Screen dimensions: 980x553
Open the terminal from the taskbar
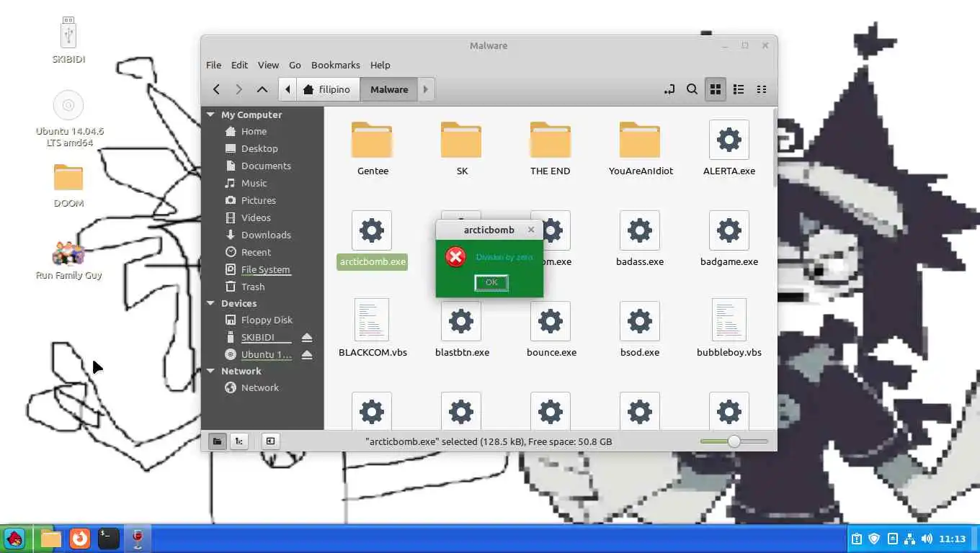pyautogui.click(x=108, y=539)
